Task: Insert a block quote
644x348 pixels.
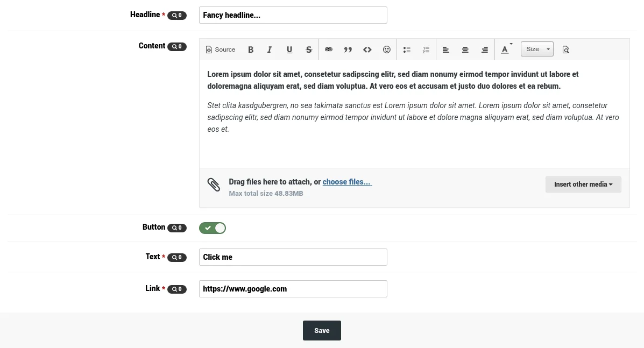Action: click(x=348, y=49)
